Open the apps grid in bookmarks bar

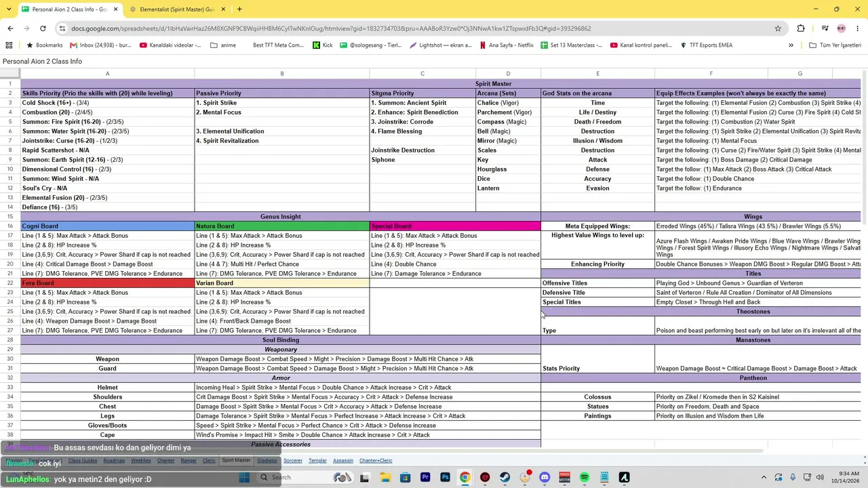[9, 45]
